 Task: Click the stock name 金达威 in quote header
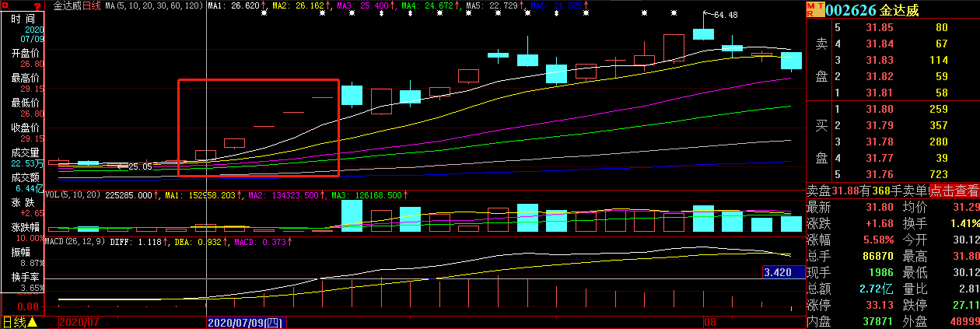(x=904, y=10)
